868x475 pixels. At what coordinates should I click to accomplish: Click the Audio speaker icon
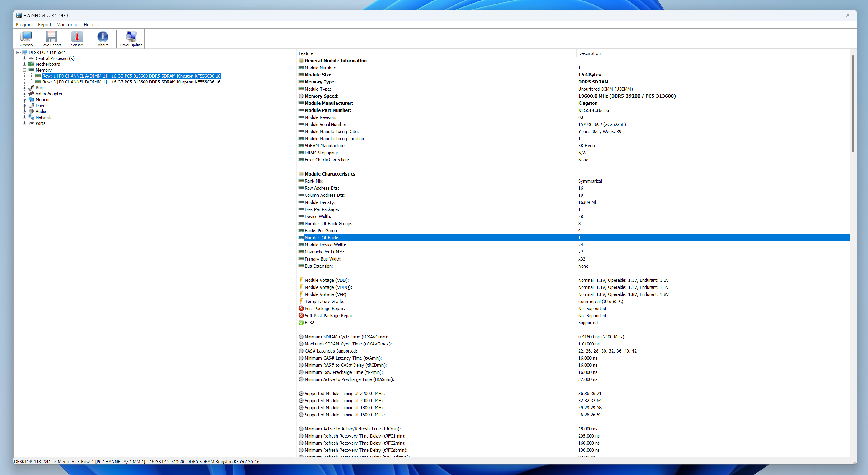pyautogui.click(x=31, y=111)
